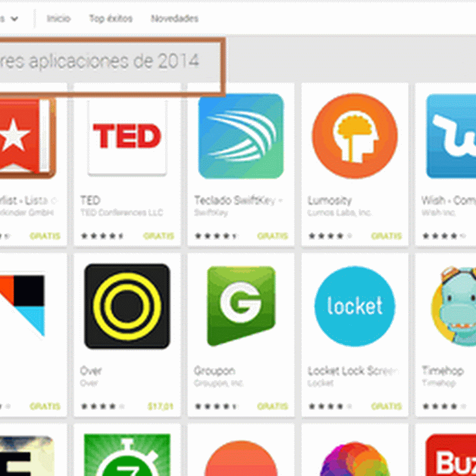Click the Locket star rating

click(x=330, y=406)
